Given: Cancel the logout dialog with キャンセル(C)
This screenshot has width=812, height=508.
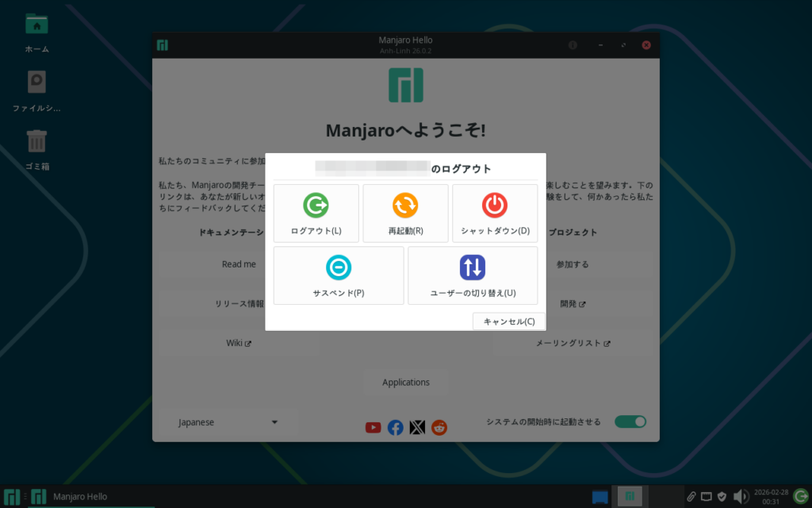Looking at the screenshot, I should pyautogui.click(x=508, y=321).
